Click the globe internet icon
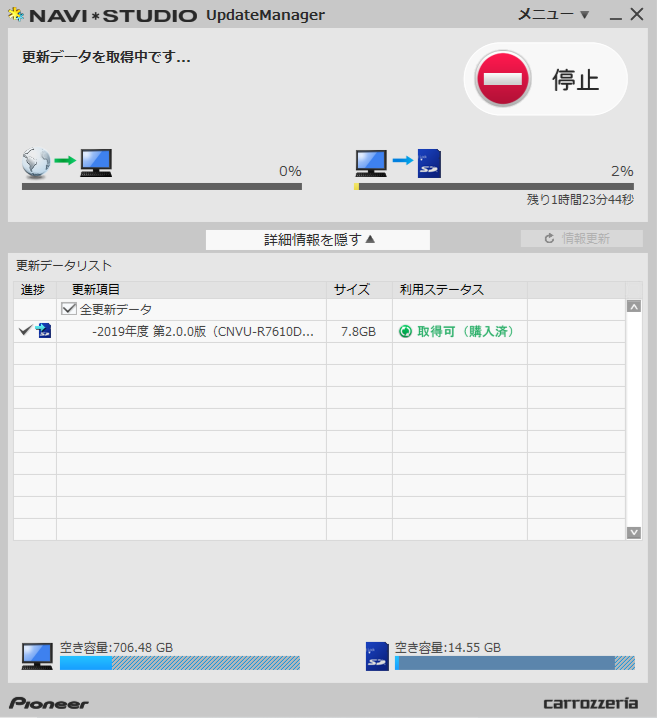 click(36, 163)
